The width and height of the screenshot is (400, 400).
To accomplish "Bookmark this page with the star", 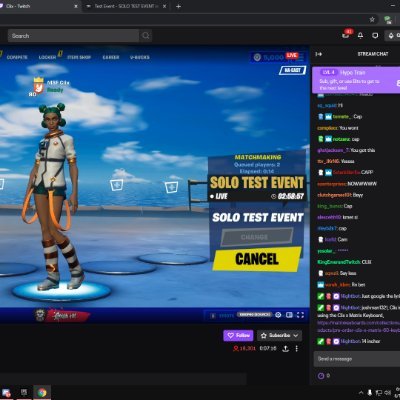I will (x=372, y=19).
